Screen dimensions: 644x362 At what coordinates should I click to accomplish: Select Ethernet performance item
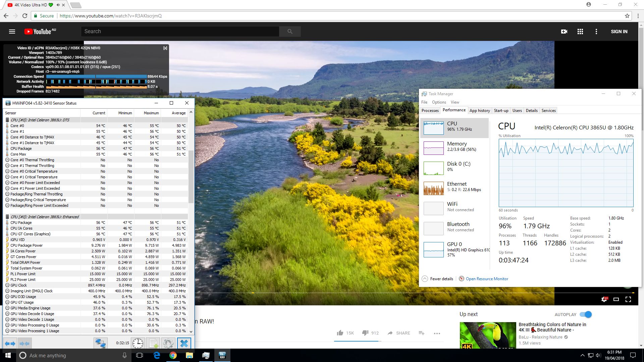454,188
